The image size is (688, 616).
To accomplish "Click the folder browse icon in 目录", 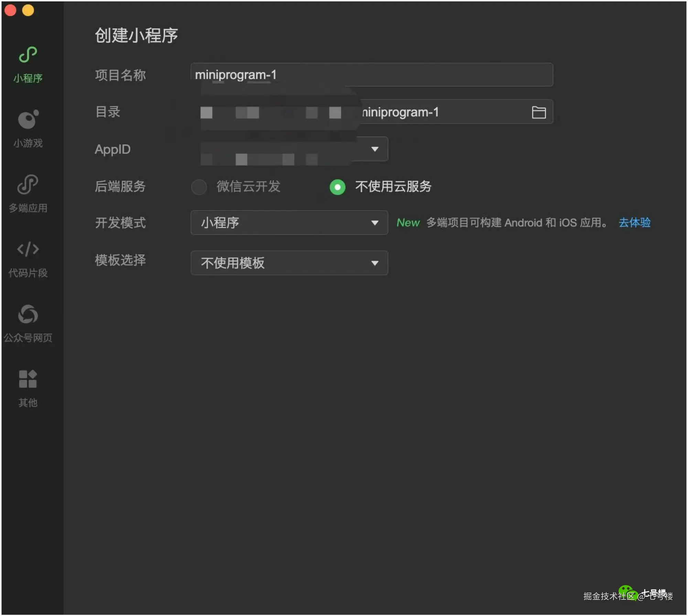I will [538, 112].
